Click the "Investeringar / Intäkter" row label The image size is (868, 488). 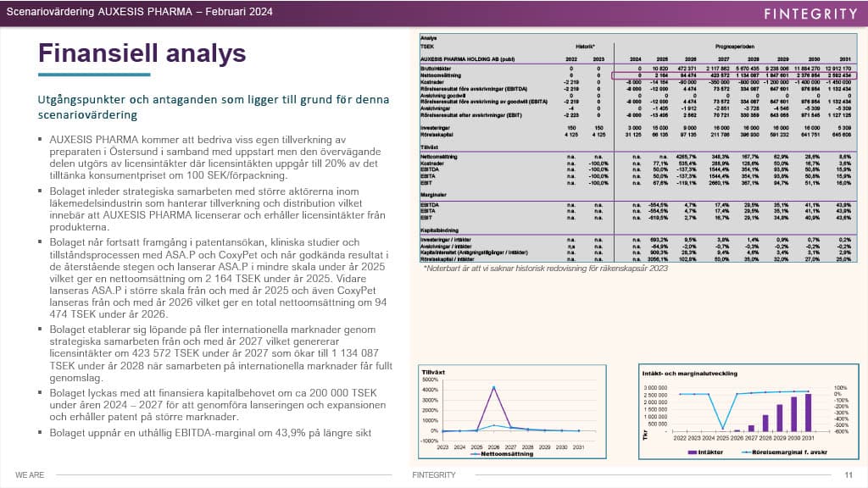(x=446, y=240)
